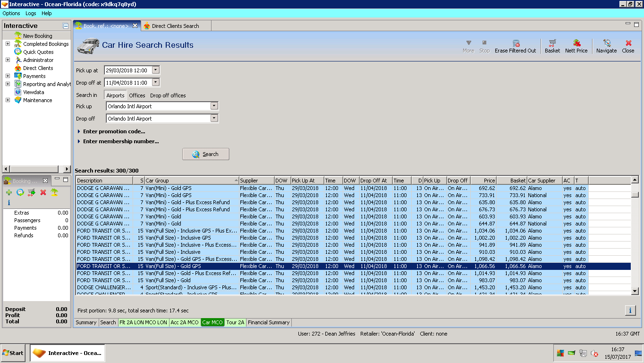Image resolution: width=644 pixels, height=363 pixels.
Task: Select the Offices search option
Action: click(x=137, y=95)
